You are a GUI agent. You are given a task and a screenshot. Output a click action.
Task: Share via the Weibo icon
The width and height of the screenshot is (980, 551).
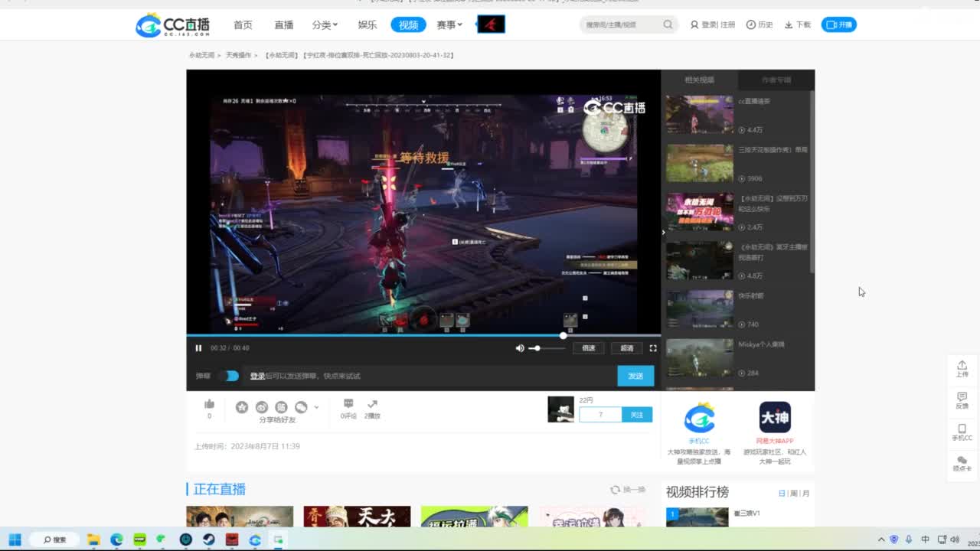262,407
